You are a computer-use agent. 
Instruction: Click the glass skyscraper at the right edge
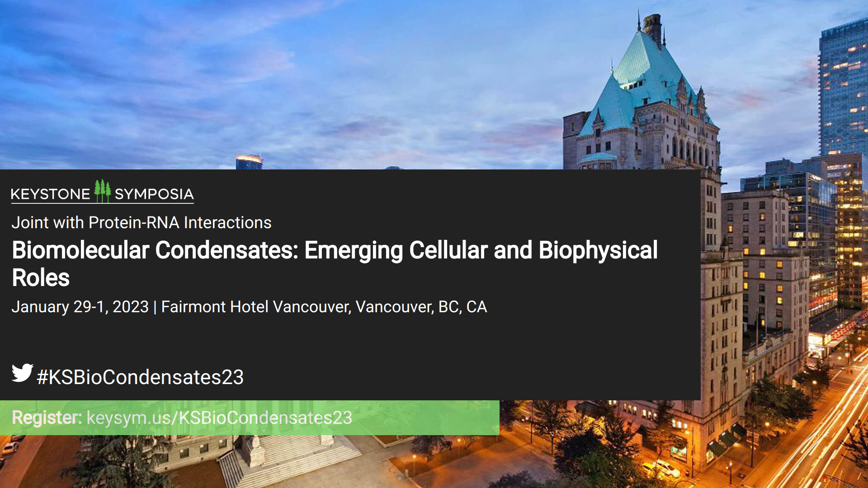pos(844,88)
